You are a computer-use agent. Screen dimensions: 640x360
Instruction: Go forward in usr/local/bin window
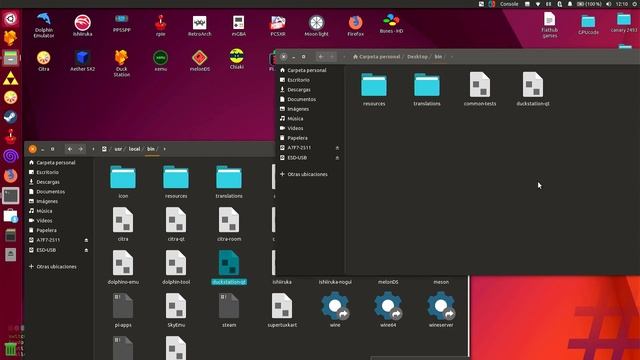pyautogui.click(x=81, y=149)
